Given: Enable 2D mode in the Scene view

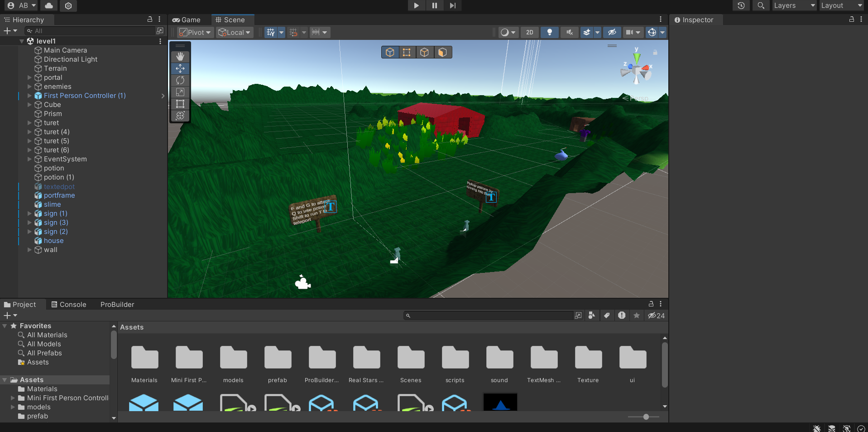Looking at the screenshot, I should tap(529, 32).
